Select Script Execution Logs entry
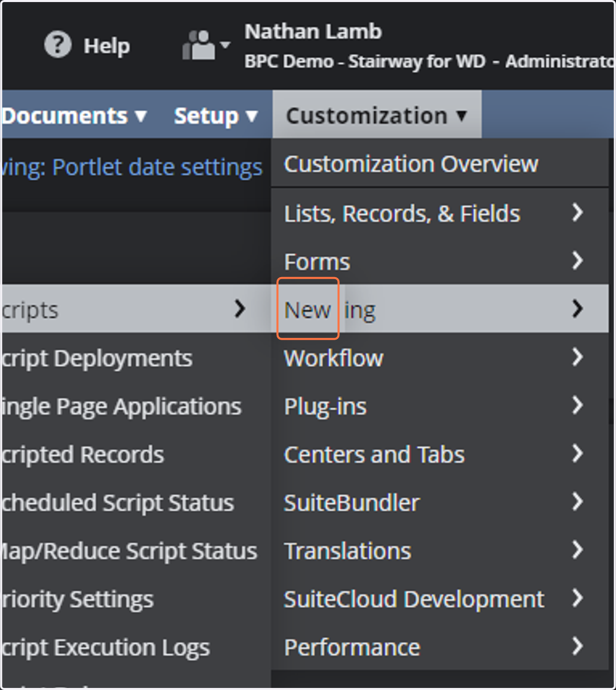The width and height of the screenshot is (616, 690). click(x=137, y=647)
